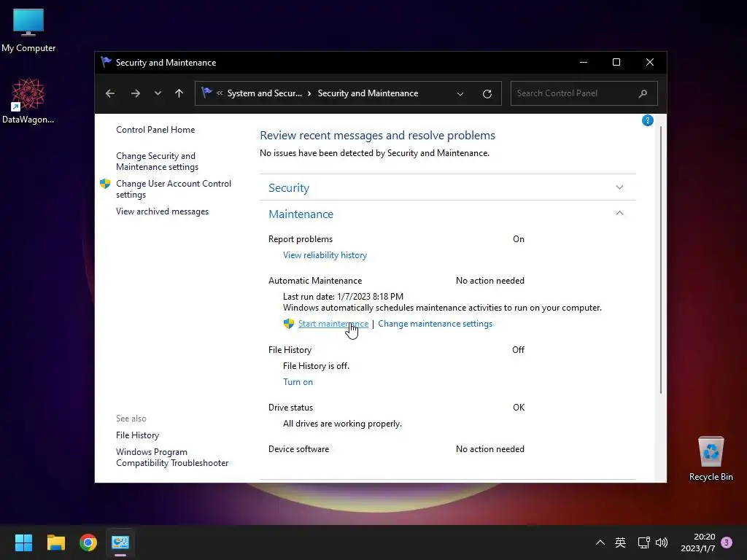The image size is (747, 560).
Task: Open Change Security and Maintenance settings
Action: point(158,161)
